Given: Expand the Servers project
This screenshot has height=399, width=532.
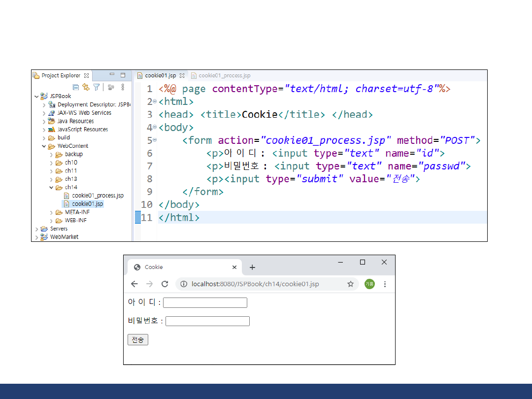Looking at the screenshot, I should pos(36,230).
